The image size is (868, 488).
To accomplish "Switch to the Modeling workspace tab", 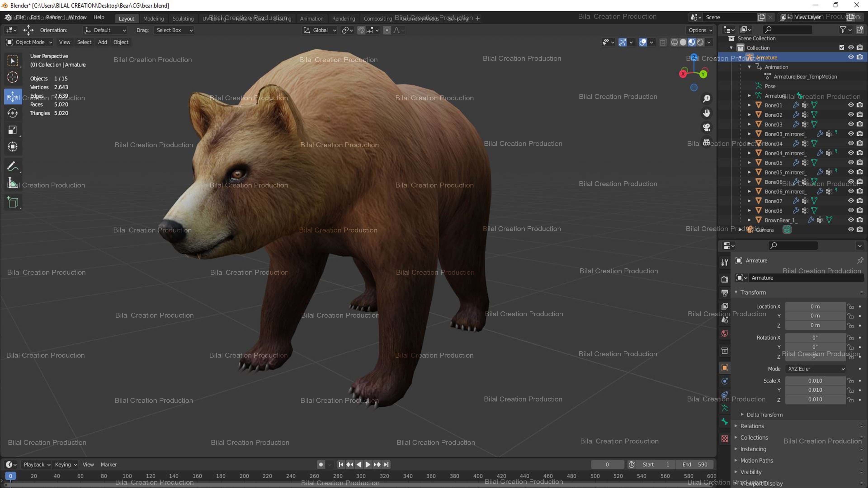I will (x=153, y=19).
